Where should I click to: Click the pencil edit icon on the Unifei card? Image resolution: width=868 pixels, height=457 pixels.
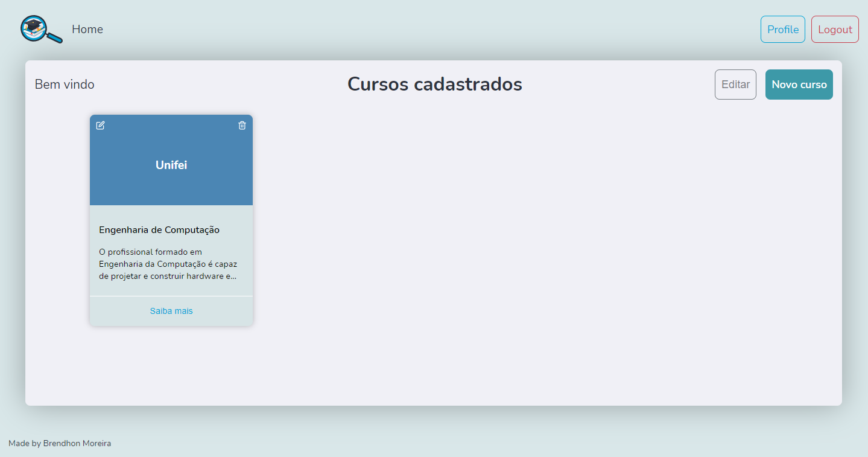click(101, 125)
